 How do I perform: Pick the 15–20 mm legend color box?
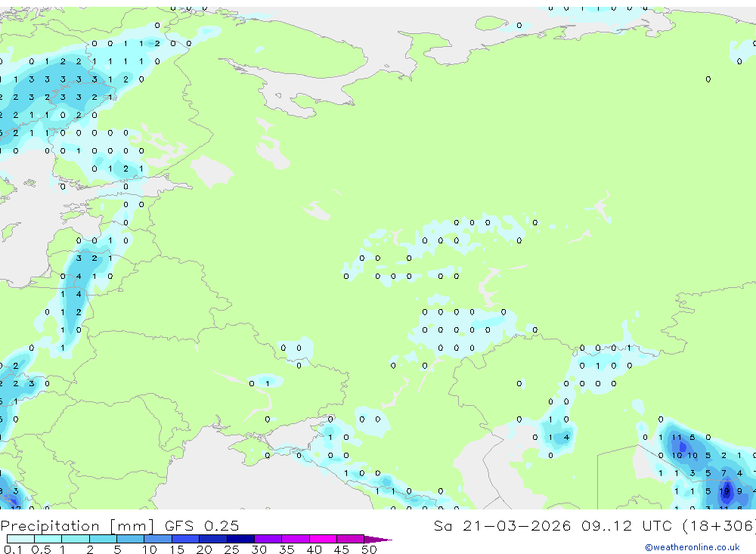coord(186,539)
